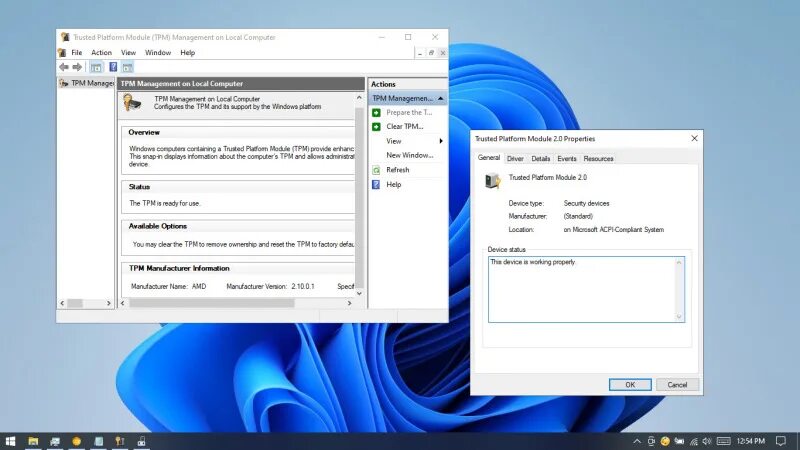Viewport: 800px width, 450px height.
Task: Click the TPM Management taskbar icon with key
Action: click(119, 441)
